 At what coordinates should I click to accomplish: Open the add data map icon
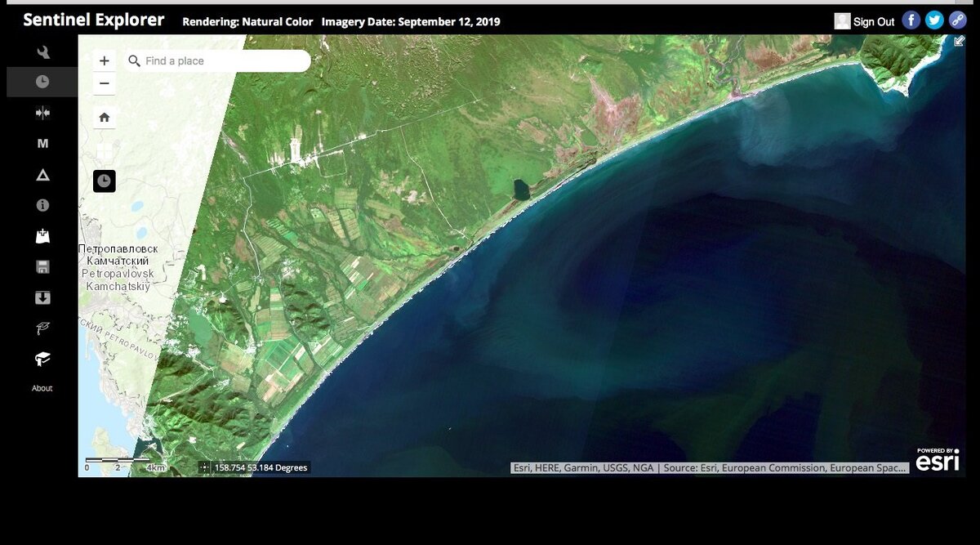coord(42,237)
